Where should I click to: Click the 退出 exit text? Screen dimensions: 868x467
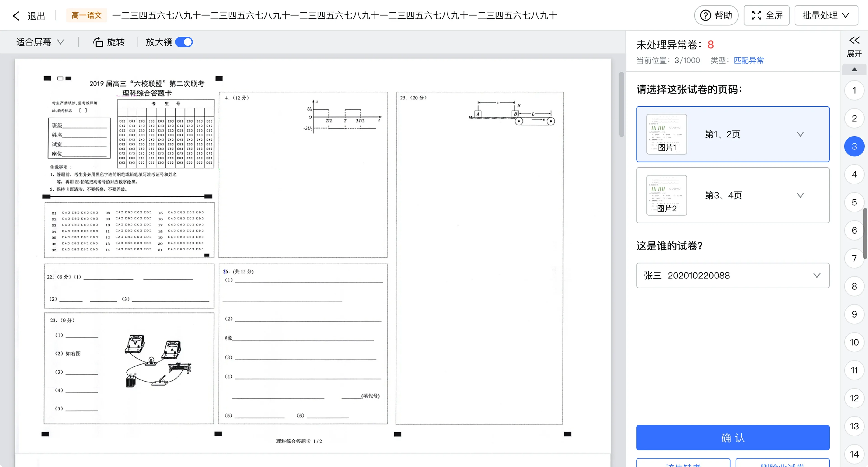pos(36,16)
